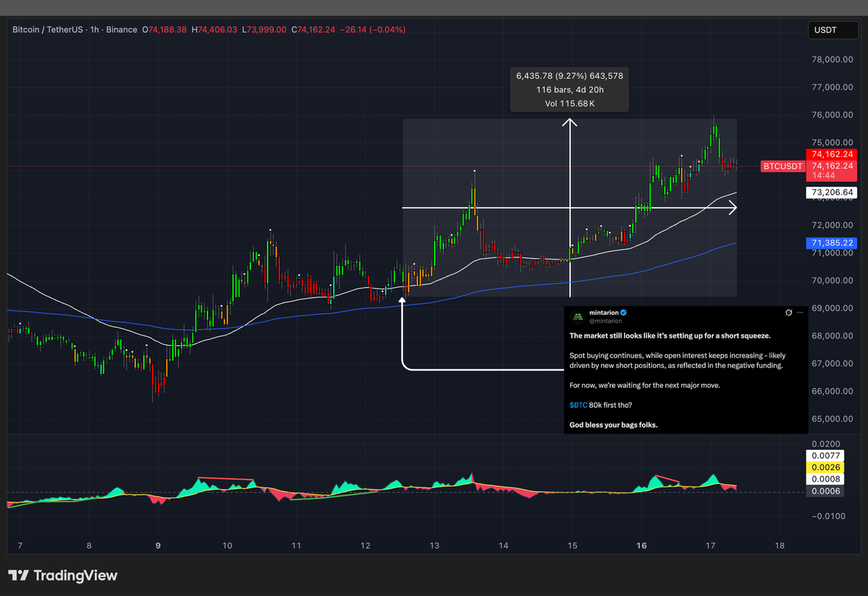Click the blue 71,385.22 moving average label
Image resolution: width=868 pixels, height=596 pixels.
pyautogui.click(x=833, y=243)
